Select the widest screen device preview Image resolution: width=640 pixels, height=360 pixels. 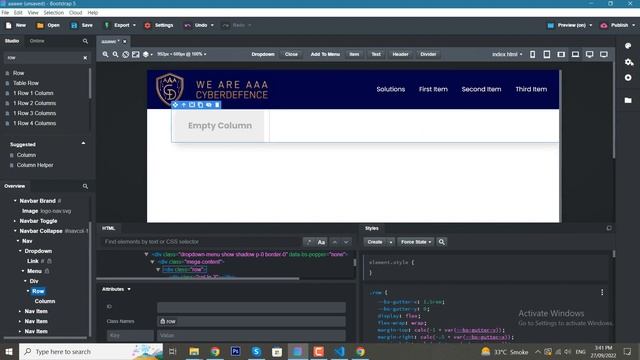pos(604,54)
